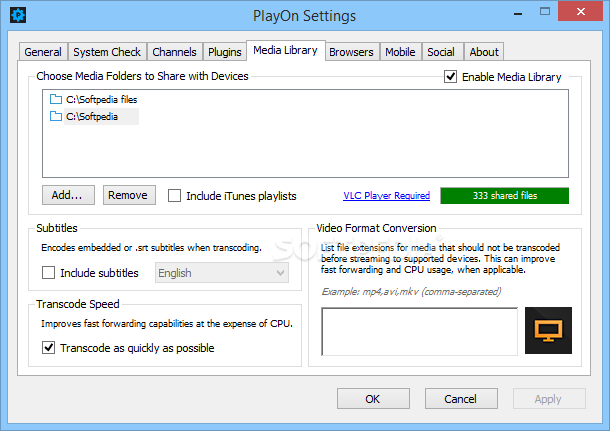Minimize the PlayOn Settings window
The width and height of the screenshot is (610, 431).
coord(517,14)
